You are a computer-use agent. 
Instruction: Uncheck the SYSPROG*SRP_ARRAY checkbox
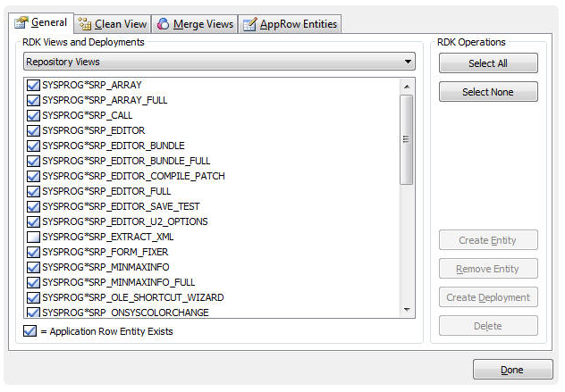tap(33, 85)
